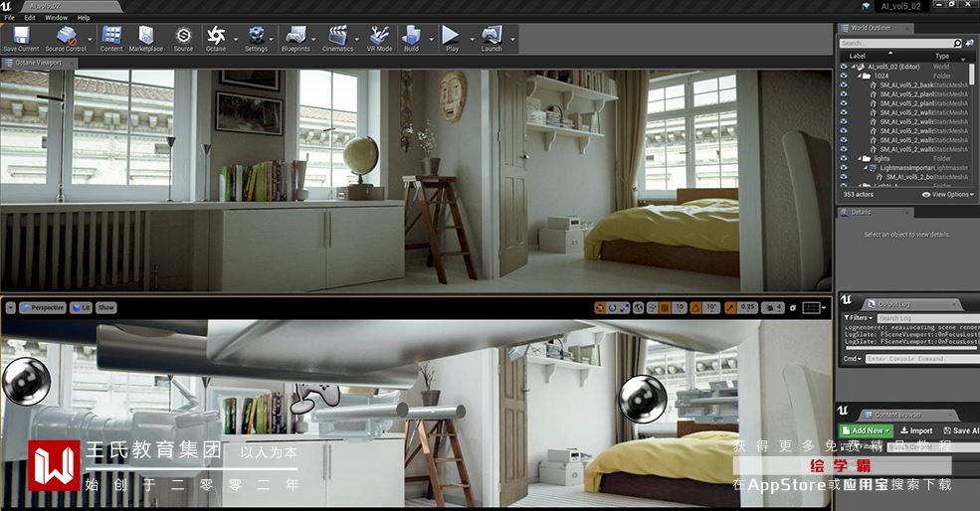Screen dimensions: 980x511
Task: Click camera speed icon showing 4
Action: [774, 307]
